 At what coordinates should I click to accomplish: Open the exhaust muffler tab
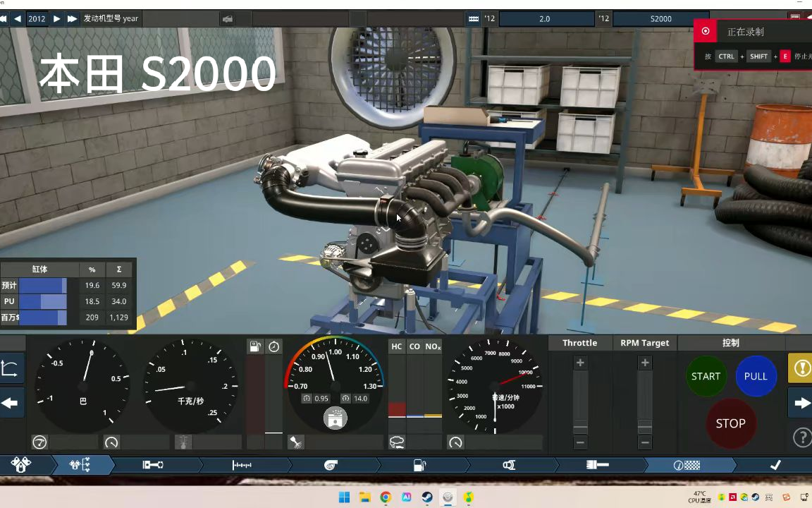click(x=598, y=465)
